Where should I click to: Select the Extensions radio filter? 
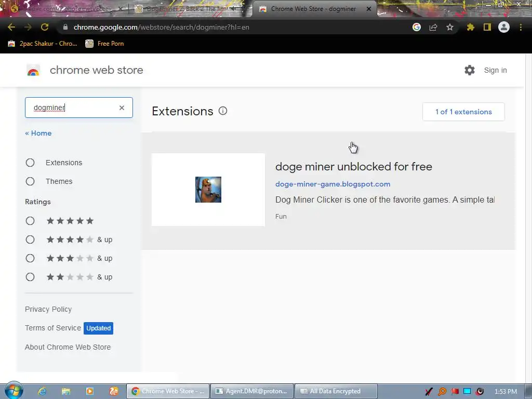coord(30,163)
